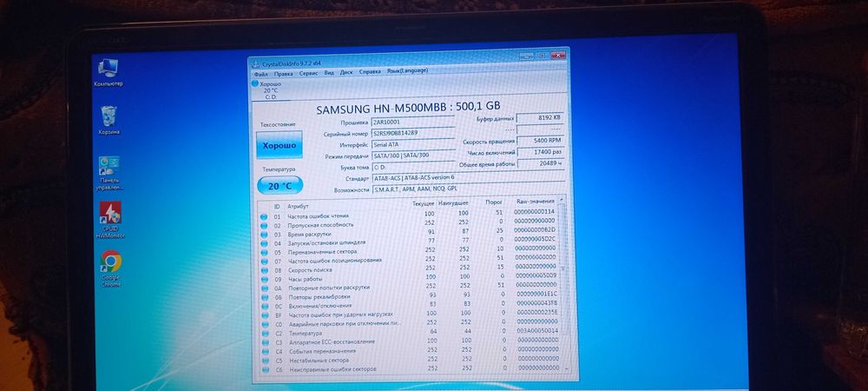Open the Справка menu
868x391 pixels.
370,71
